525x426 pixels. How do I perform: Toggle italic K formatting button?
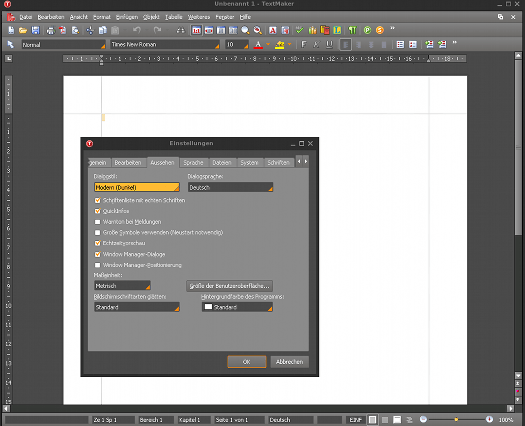[316, 45]
